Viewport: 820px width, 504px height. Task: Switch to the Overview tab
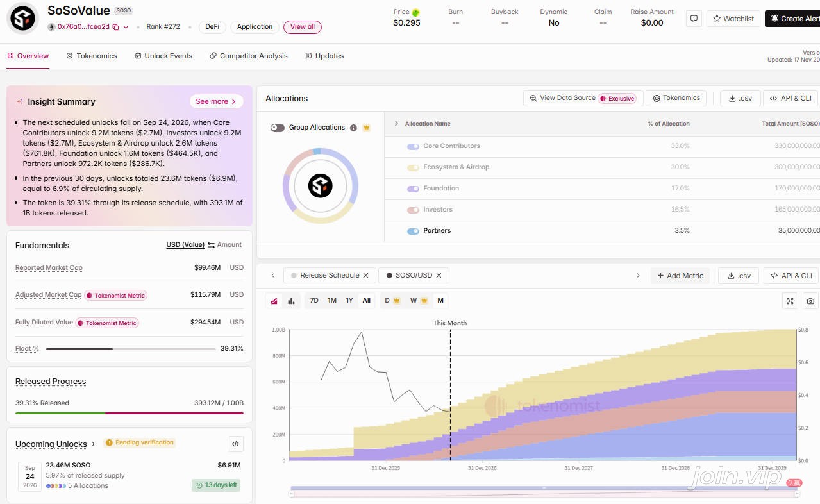[x=28, y=56]
